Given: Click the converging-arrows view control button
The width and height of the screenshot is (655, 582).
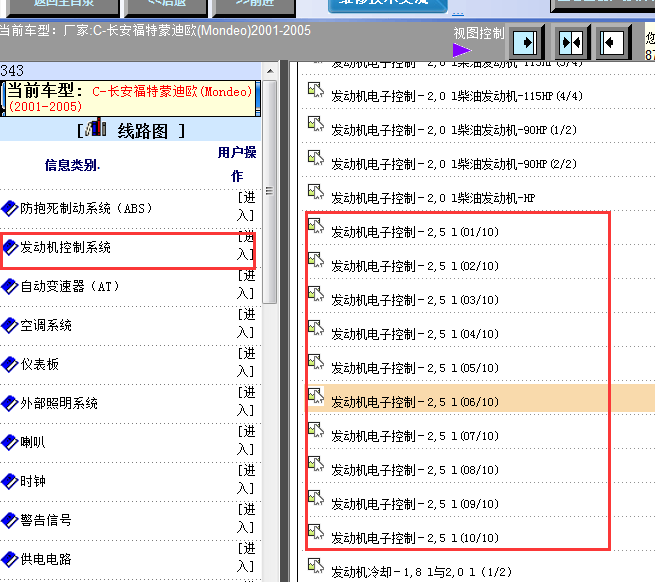Looking at the screenshot, I should coord(571,43).
